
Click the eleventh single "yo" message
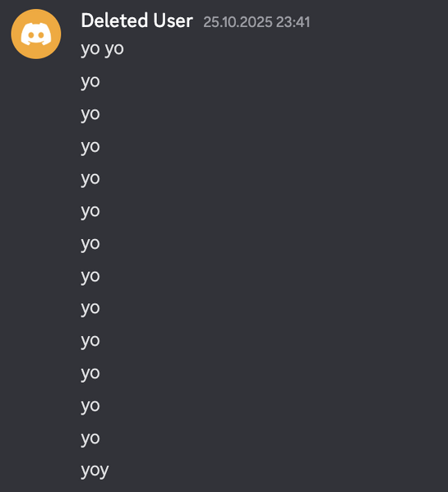90,407
